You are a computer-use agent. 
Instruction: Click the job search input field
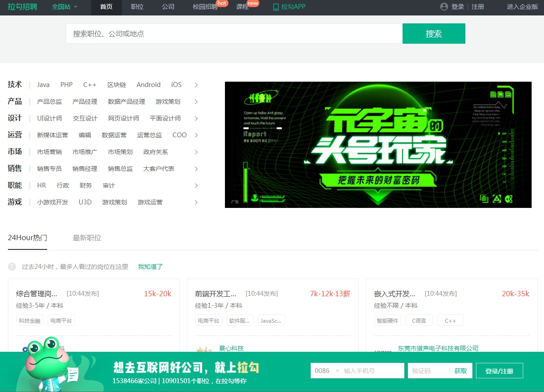point(234,34)
